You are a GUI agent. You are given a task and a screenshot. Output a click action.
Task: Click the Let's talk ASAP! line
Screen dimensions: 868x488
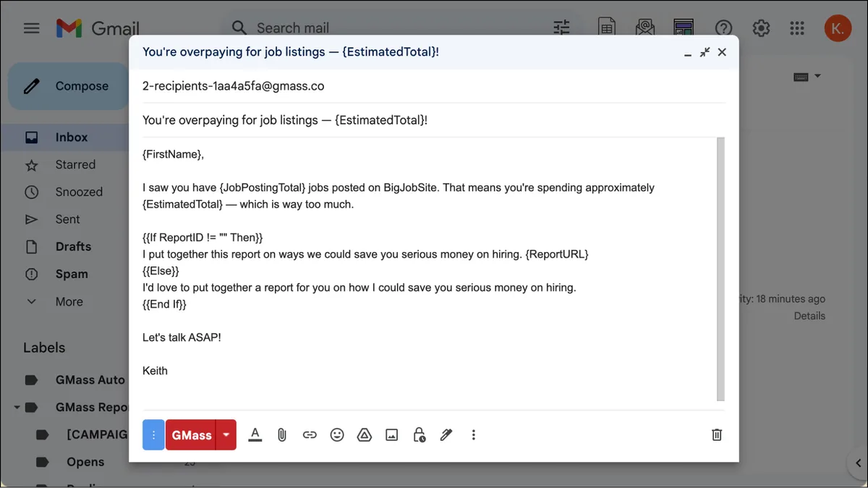coord(182,337)
